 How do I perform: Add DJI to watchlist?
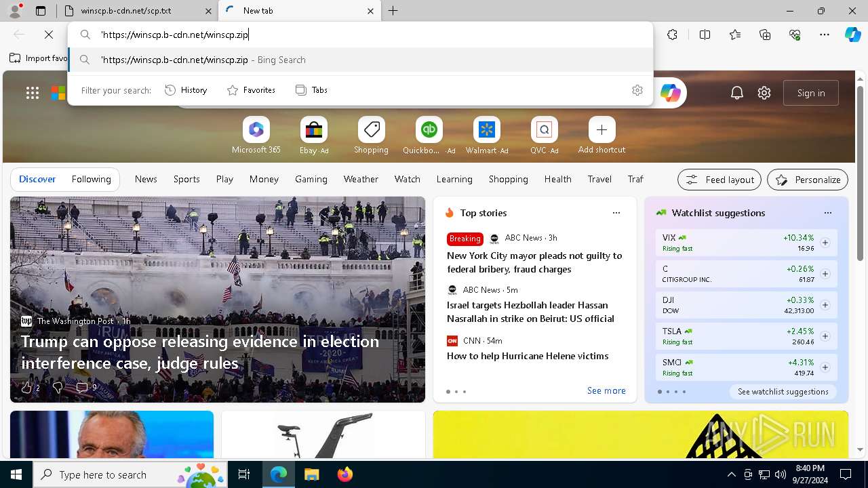[825, 305]
